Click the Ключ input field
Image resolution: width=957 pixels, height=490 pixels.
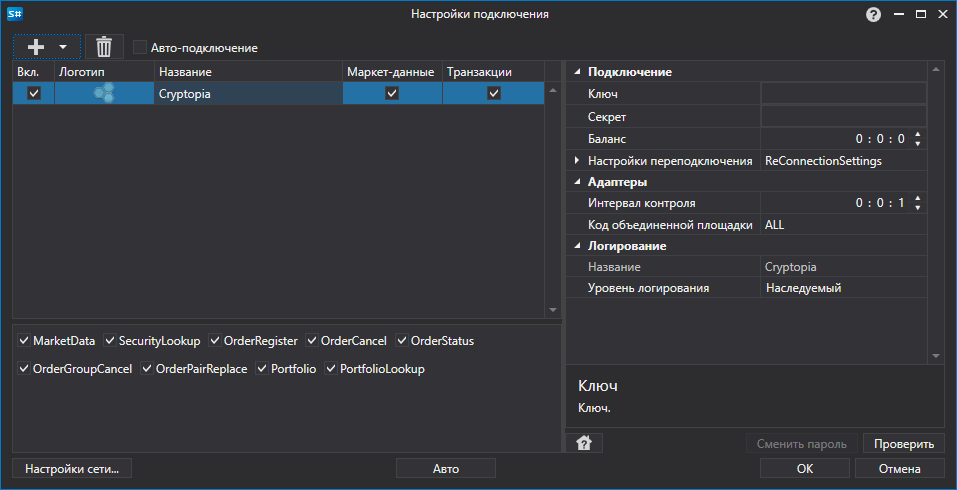coord(843,93)
